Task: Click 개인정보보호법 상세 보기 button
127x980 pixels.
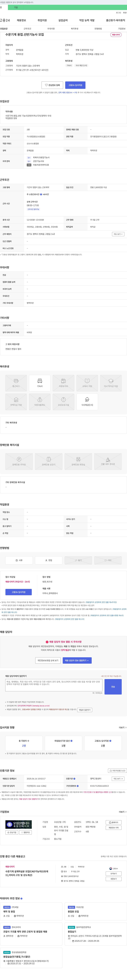Action: (x=48, y=660)
